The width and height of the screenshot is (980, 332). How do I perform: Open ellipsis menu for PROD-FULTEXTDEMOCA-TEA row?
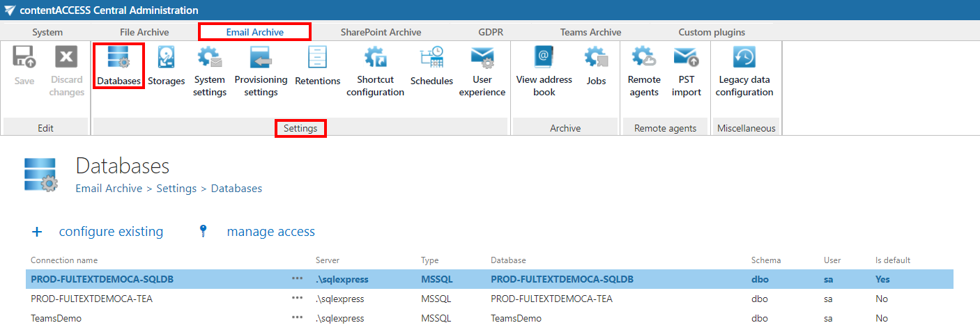(x=298, y=299)
